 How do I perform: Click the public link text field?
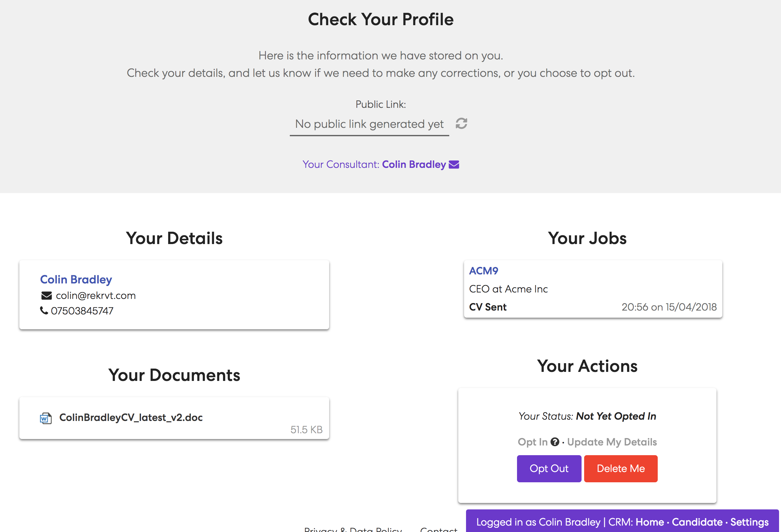pos(369,124)
